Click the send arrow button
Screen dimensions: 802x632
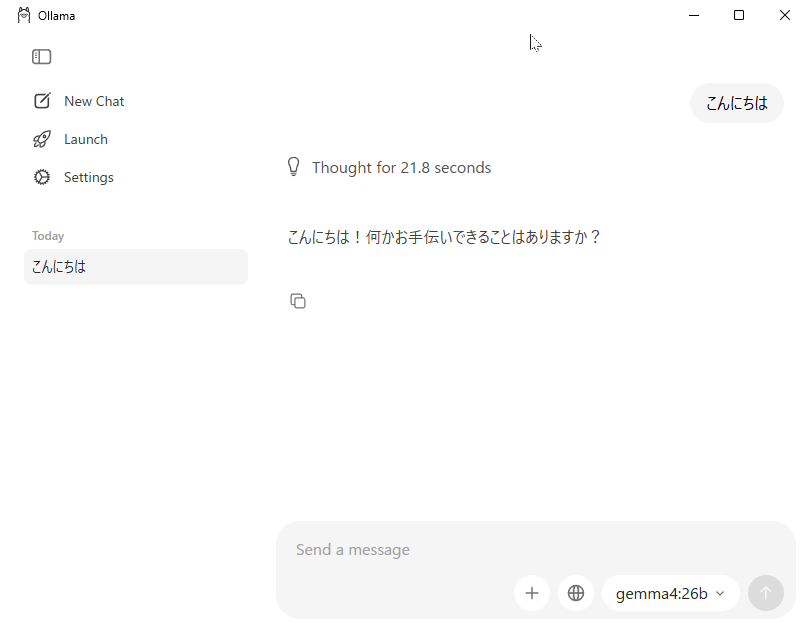coord(766,593)
